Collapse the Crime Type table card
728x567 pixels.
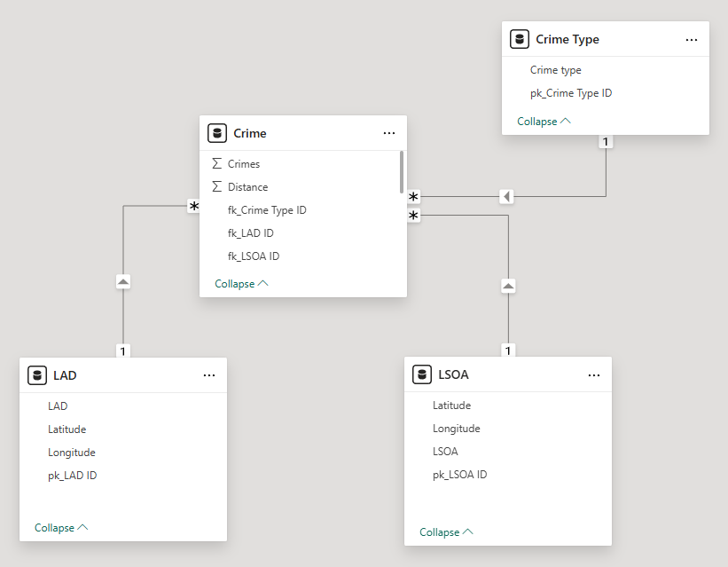(x=544, y=122)
